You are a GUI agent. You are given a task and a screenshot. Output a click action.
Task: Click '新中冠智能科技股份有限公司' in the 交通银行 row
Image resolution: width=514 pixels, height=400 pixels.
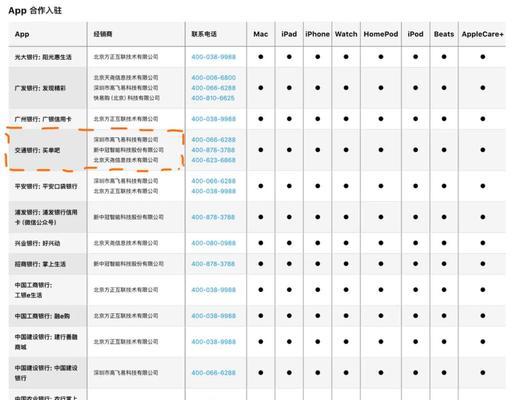pyautogui.click(x=129, y=150)
